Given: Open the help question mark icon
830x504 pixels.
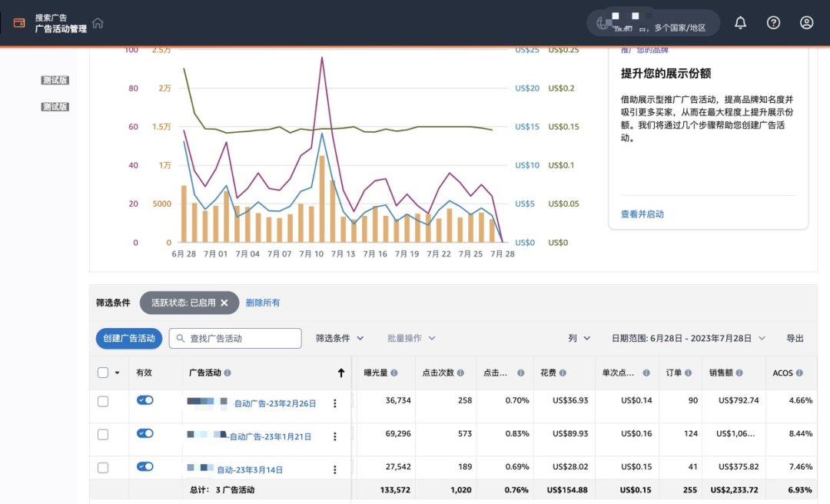Looking at the screenshot, I should [x=773, y=23].
